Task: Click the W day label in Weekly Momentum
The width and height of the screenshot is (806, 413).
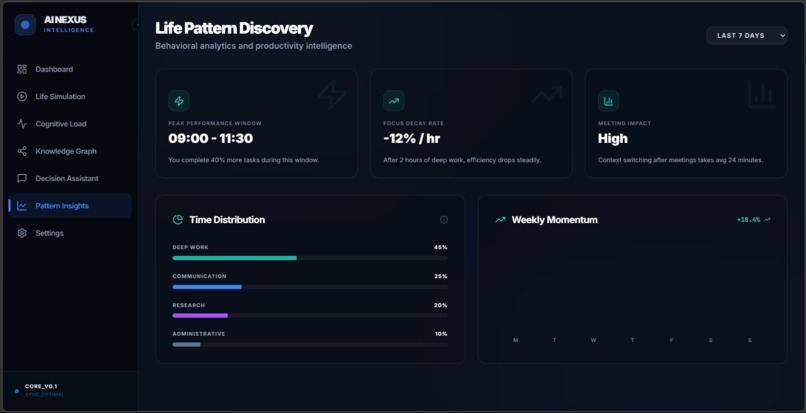Action: [x=593, y=340]
